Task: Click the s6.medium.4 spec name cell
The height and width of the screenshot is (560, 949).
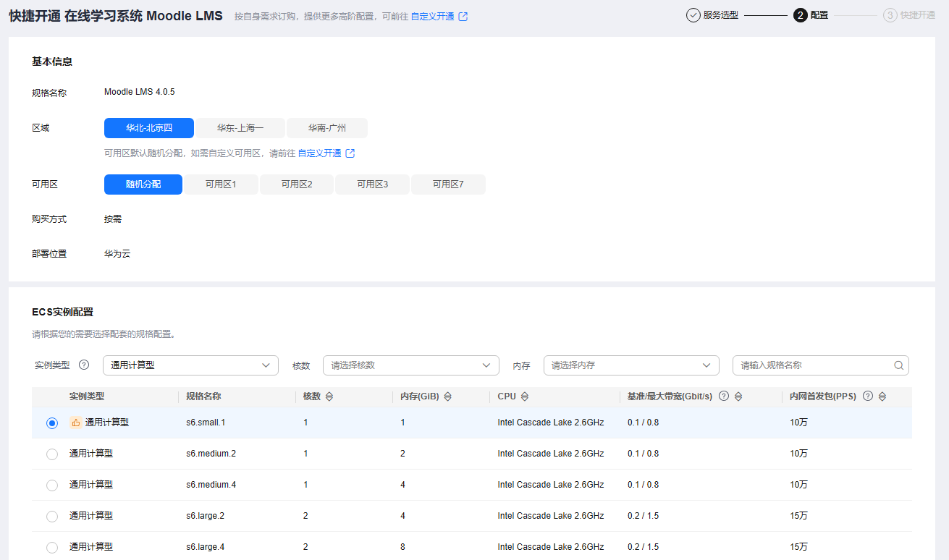Action: tap(211, 485)
